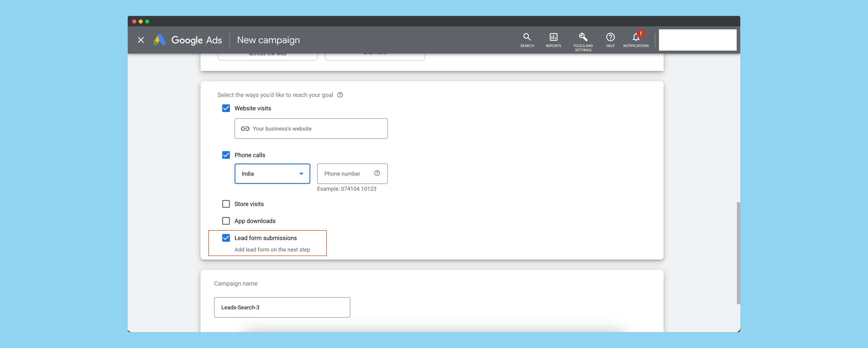Open Reports panel
The image size is (868, 348).
coord(554,40)
